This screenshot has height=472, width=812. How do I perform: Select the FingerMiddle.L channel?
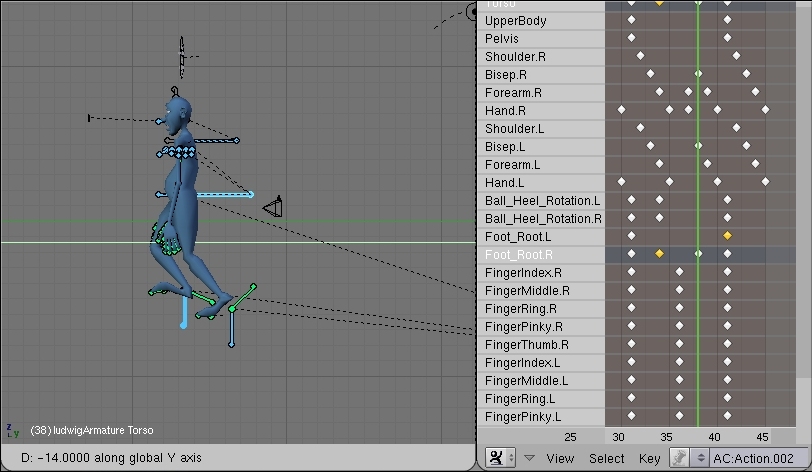[541, 381]
